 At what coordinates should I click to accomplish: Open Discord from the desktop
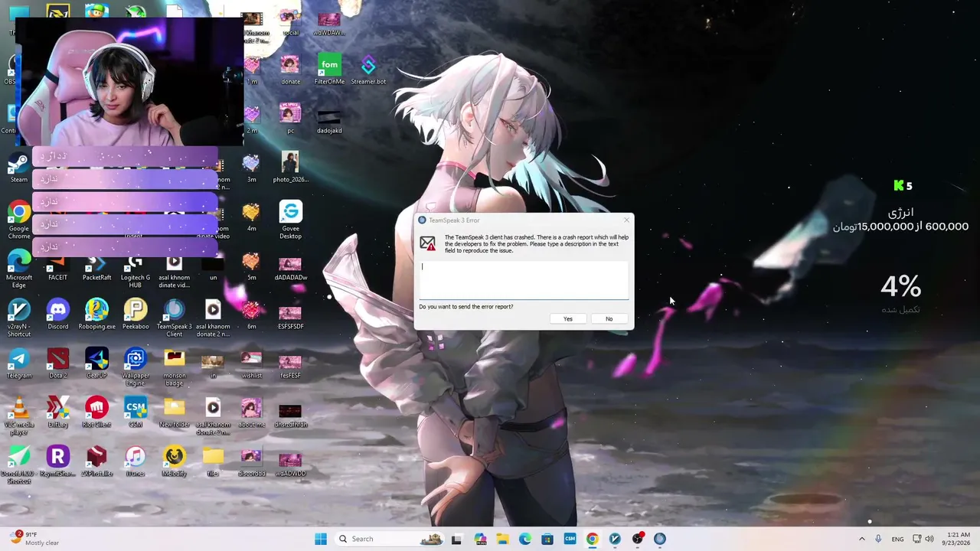pyautogui.click(x=58, y=314)
